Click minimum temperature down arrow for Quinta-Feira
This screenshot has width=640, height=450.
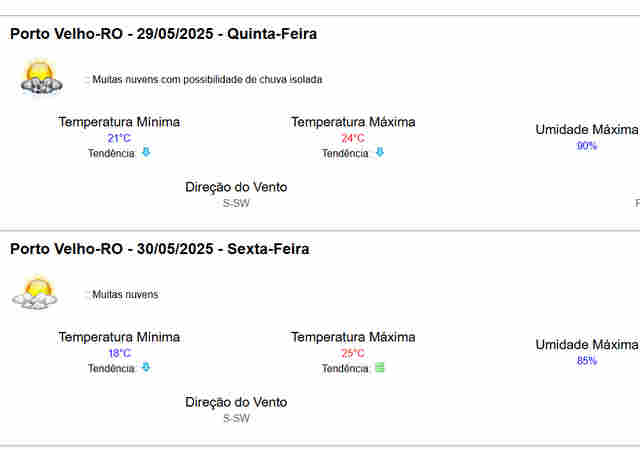145,153
